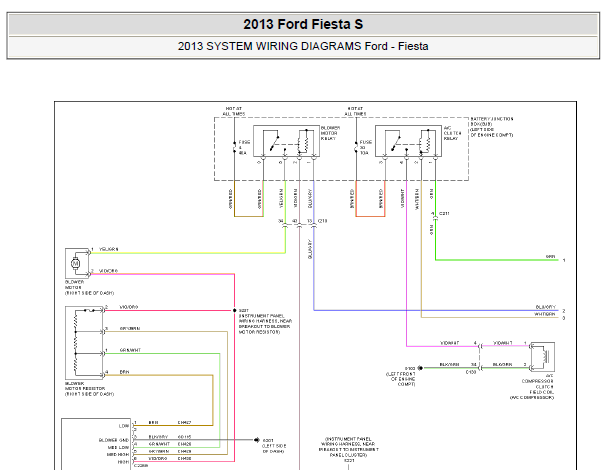605x470 pixels.
Task: Click the GRN label near reference 1
Action: 551,256
